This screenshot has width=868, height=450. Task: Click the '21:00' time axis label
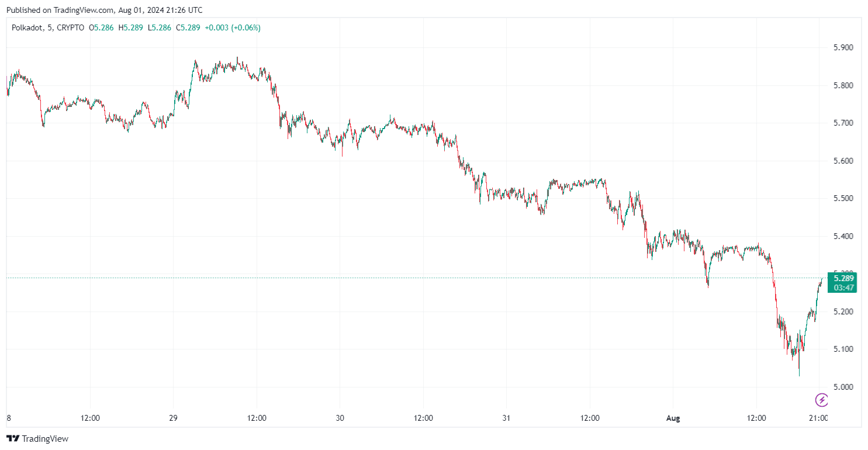coord(818,418)
